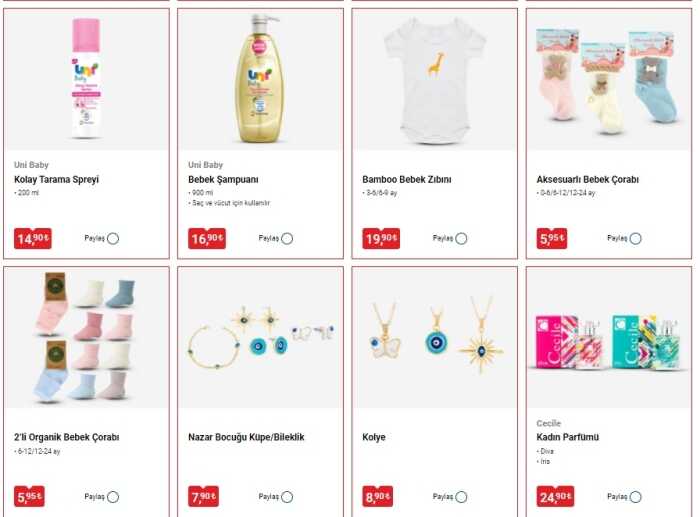Screen dimensions: 700x517
Task: Toggle Paylaş circle for Kolay Tarama Spreyi
Action: pos(113,238)
